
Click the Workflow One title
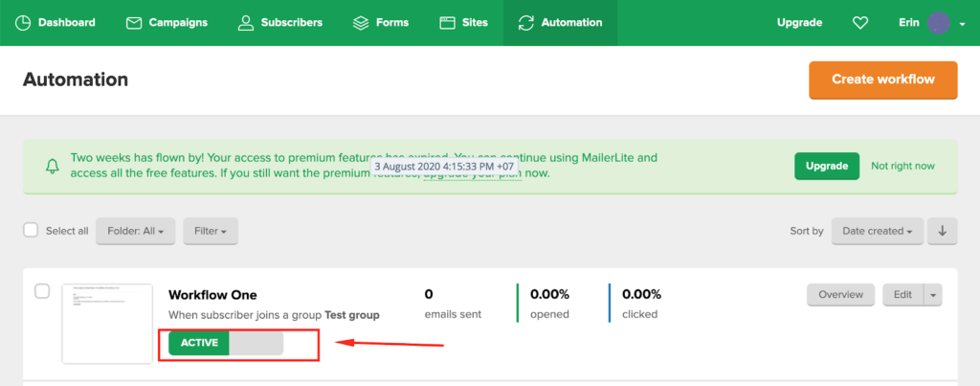(x=212, y=295)
